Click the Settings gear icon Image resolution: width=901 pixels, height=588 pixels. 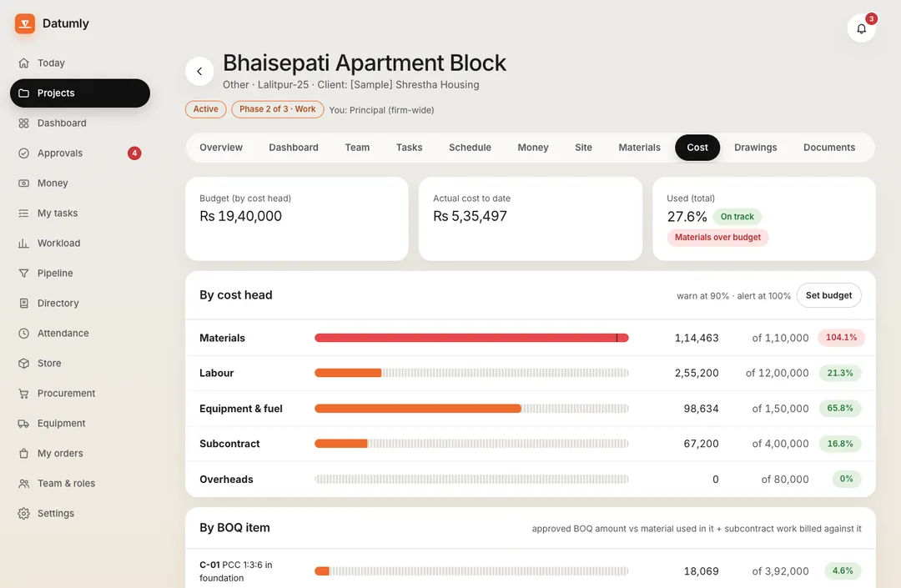[x=23, y=513]
